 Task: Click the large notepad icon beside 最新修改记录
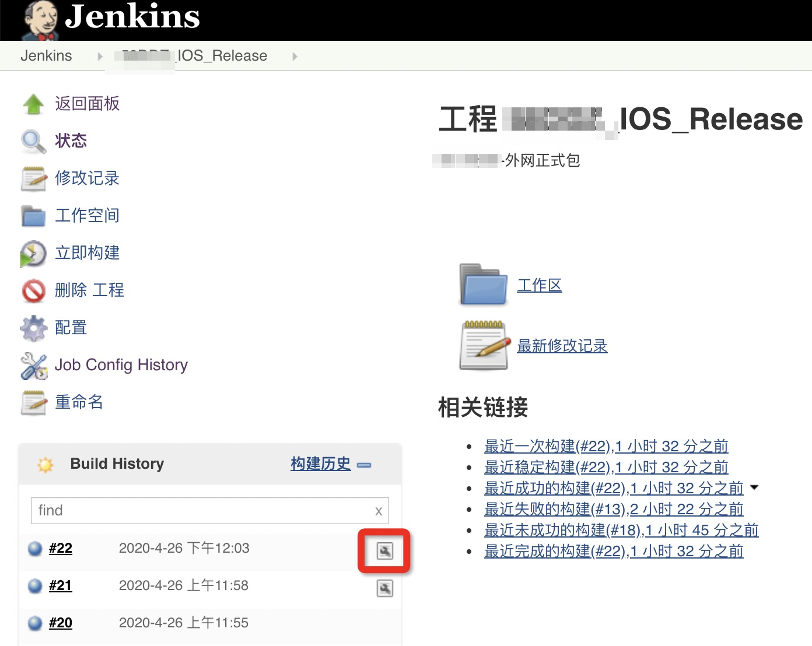484,345
